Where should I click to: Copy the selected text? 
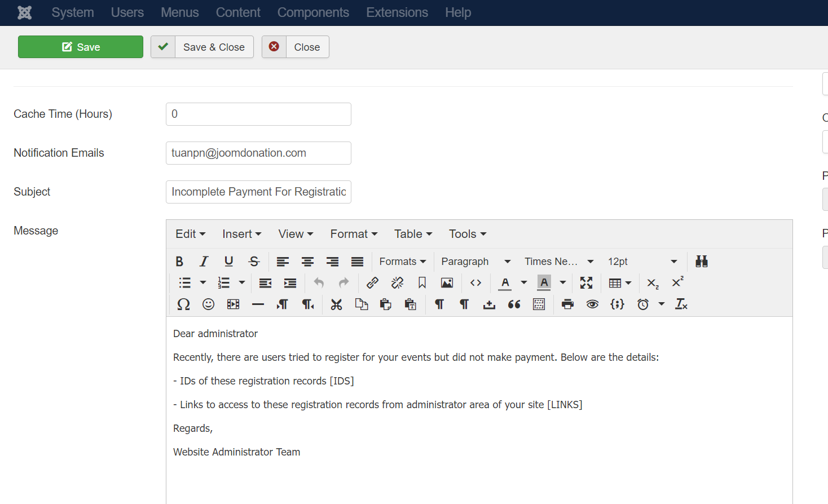point(361,304)
